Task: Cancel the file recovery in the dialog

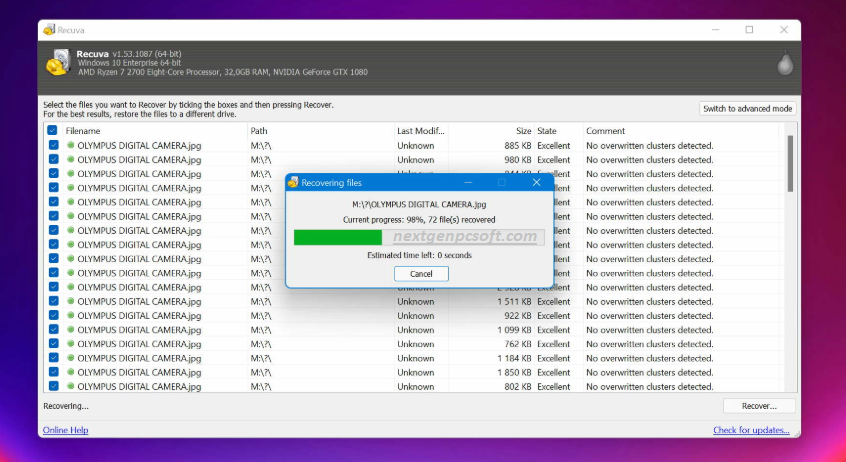Action: (x=421, y=274)
